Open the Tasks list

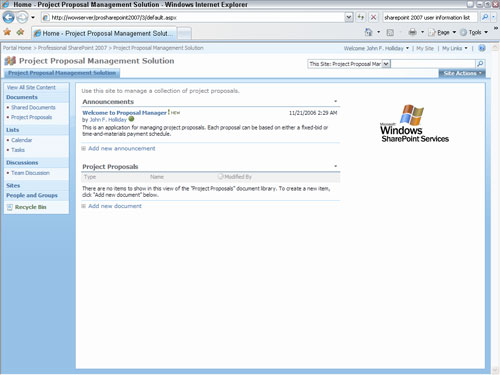[18, 150]
